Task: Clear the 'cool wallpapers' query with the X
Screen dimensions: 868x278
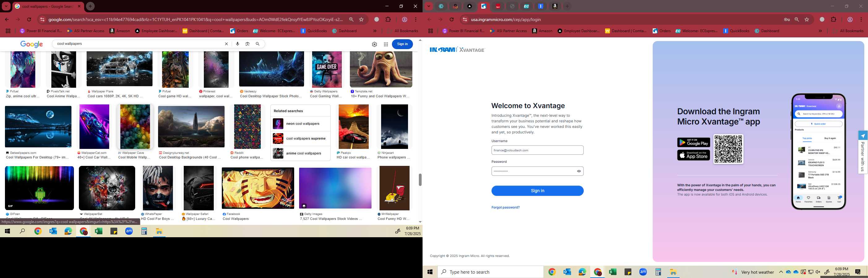Action: (x=226, y=44)
